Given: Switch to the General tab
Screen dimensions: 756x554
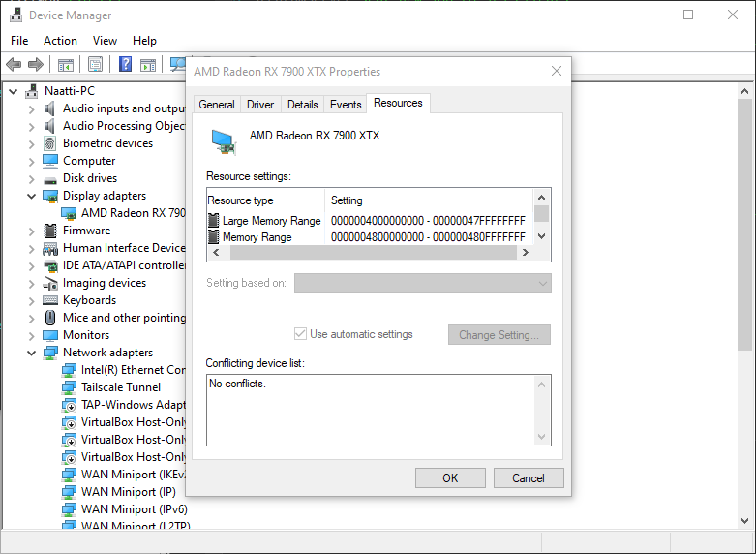Looking at the screenshot, I should [217, 105].
